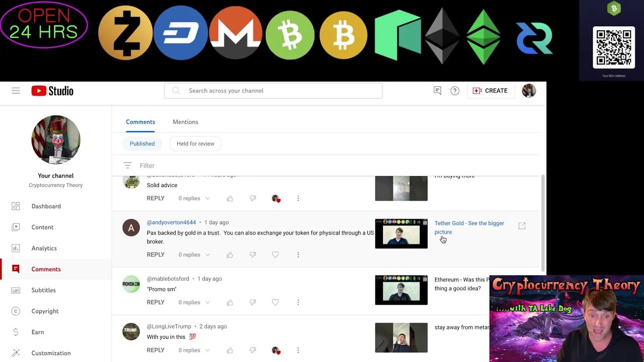This screenshot has height=362, width=644.
Task: Click the search magnifier icon
Action: click(x=176, y=90)
